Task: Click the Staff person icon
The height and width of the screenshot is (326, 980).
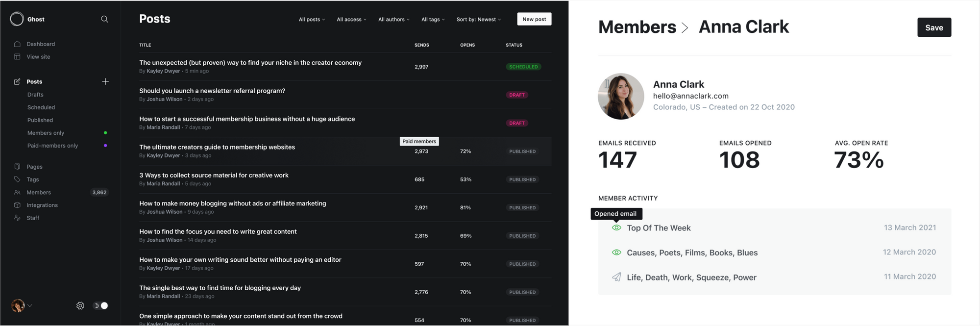Action: pyautogui.click(x=17, y=218)
